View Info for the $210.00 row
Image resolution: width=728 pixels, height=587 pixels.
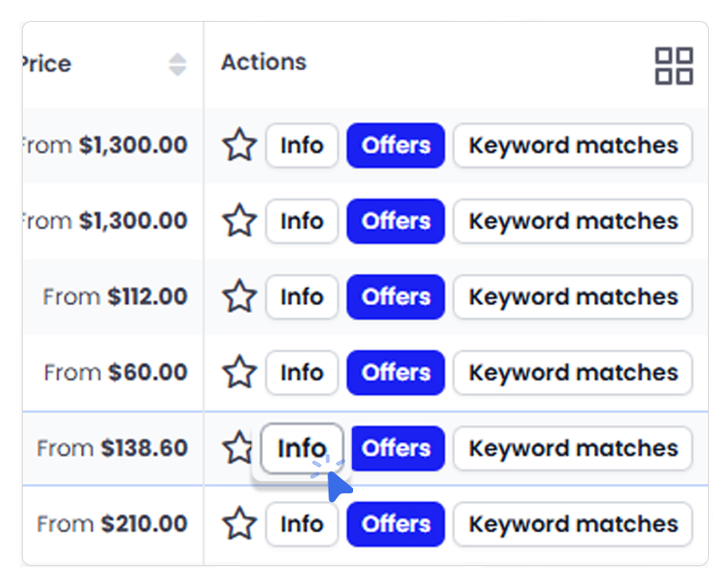tap(301, 524)
